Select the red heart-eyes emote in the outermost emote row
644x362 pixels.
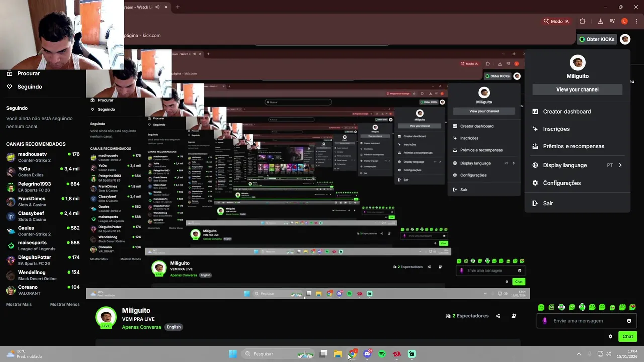point(632,307)
